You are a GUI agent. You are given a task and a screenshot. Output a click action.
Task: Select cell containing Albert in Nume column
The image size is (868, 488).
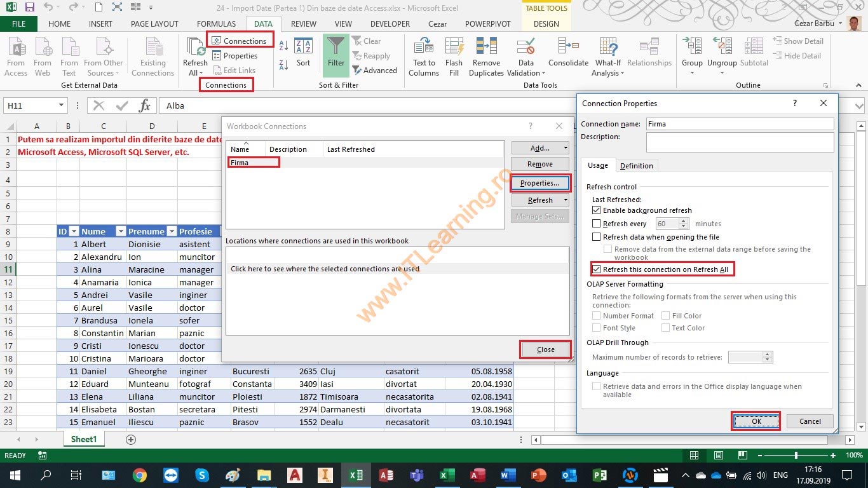click(x=102, y=244)
